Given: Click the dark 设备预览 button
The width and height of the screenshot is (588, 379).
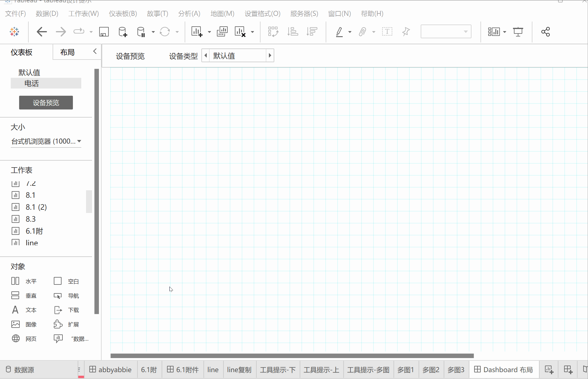Looking at the screenshot, I should [x=46, y=103].
